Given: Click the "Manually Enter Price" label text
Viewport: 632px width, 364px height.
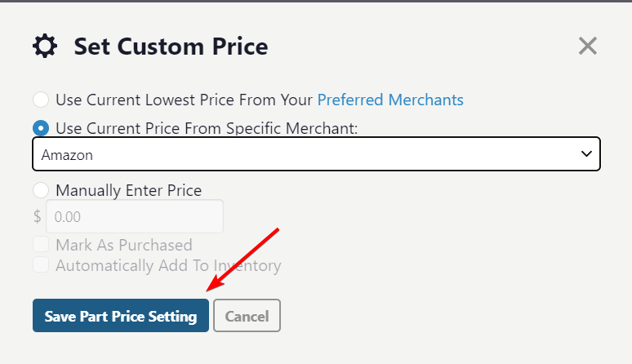Looking at the screenshot, I should pyautogui.click(x=129, y=191).
